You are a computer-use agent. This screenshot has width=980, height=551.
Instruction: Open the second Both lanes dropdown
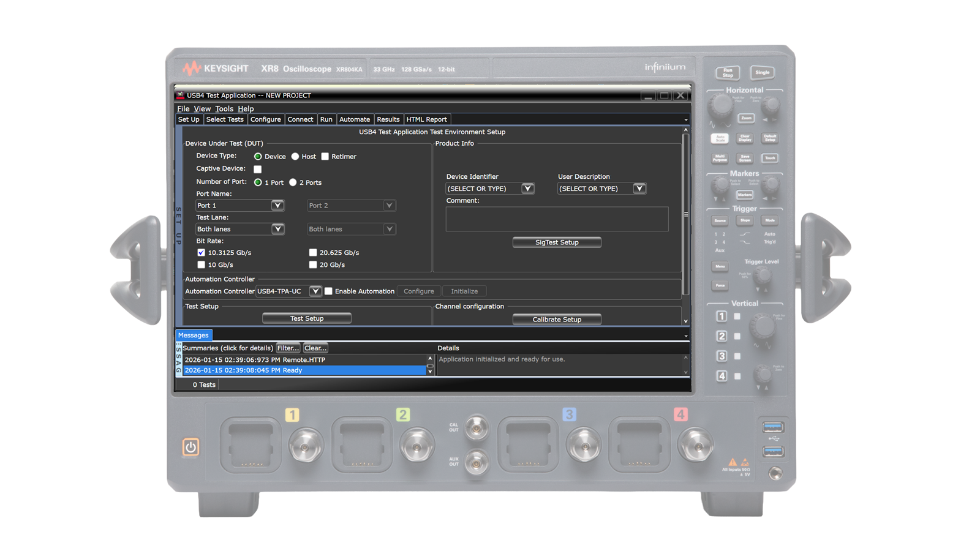point(389,229)
